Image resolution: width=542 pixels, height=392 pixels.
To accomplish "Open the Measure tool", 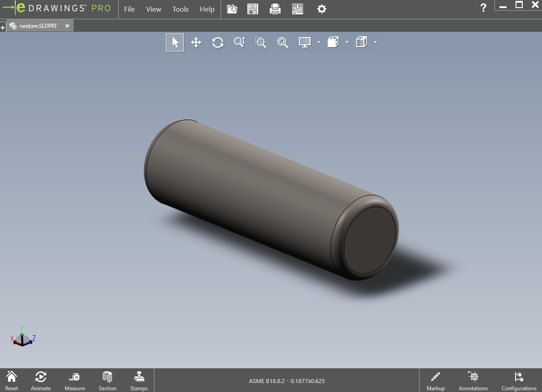I will [74, 380].
